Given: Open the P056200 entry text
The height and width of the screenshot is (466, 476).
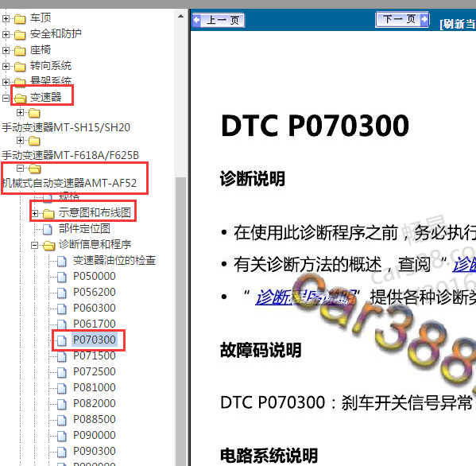Looking at the screenshot, I should 95,292.
